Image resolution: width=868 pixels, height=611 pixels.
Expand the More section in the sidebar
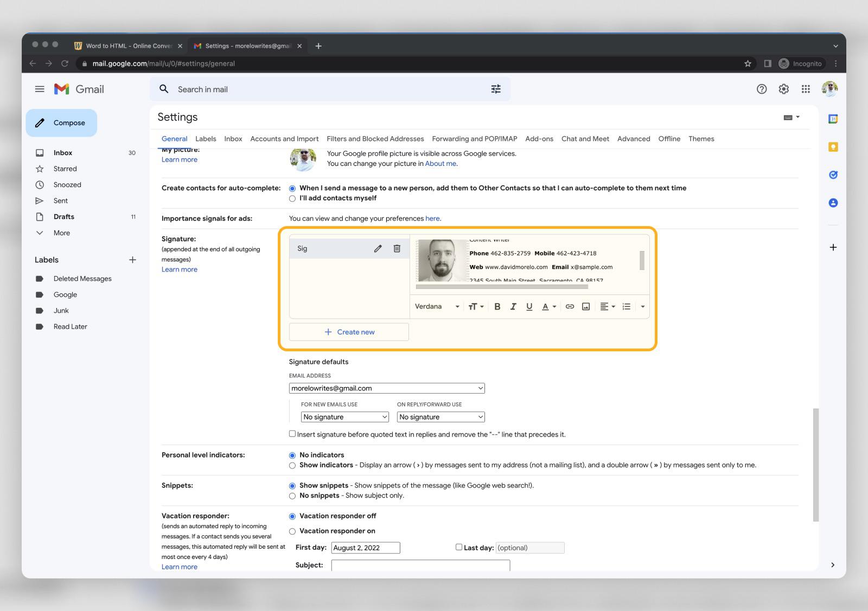60,233
